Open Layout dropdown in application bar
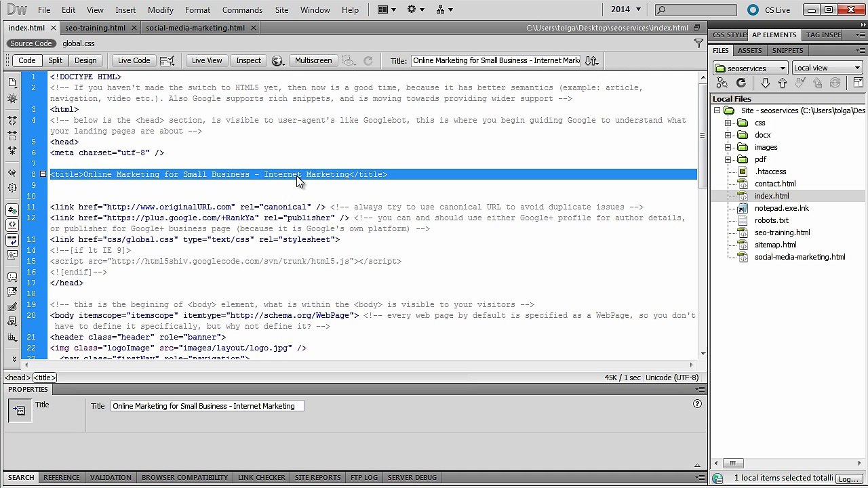The height and width of the screenshot is (488, 868). coord(386,9)
